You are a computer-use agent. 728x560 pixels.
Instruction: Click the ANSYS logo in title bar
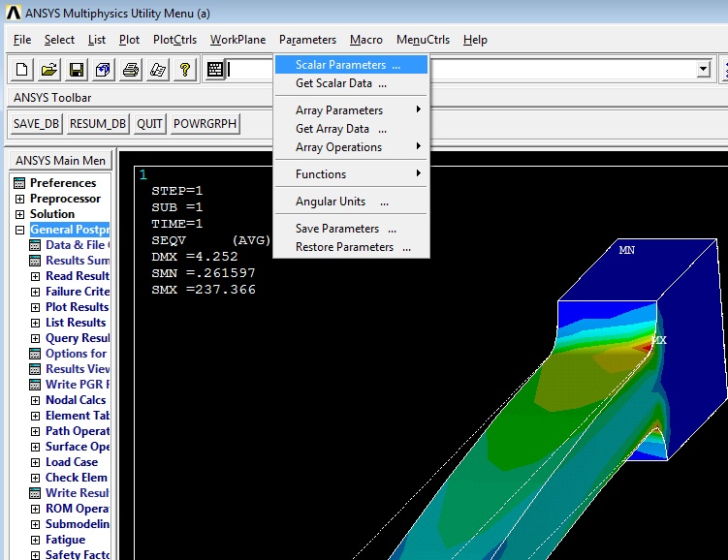click(x=13, y=13)
